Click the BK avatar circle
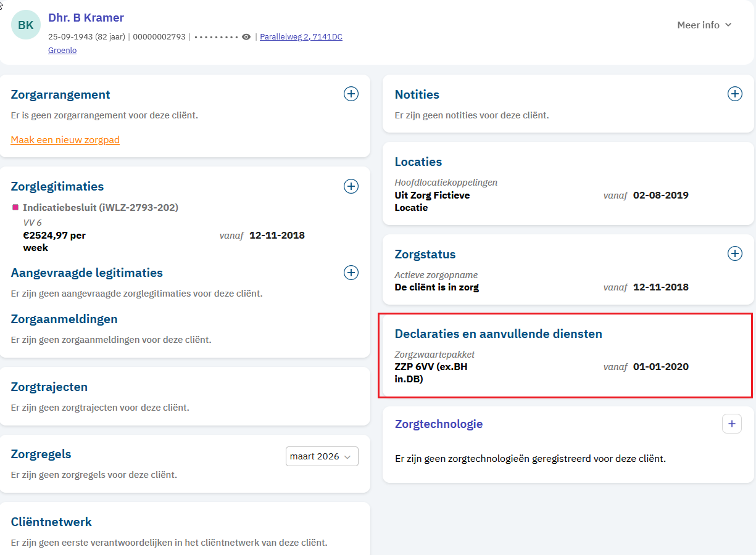This screenshot has height=555, width=756. (26, 25)
